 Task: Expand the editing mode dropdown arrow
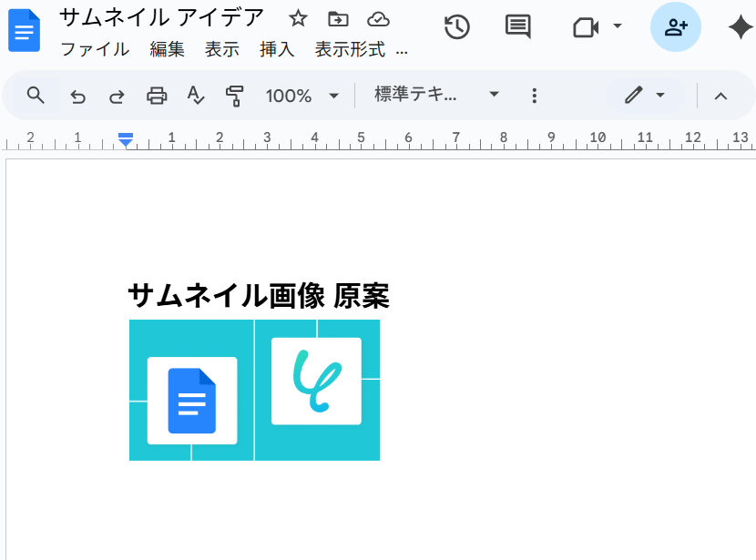pyautogui.click(x=660, y=95)
